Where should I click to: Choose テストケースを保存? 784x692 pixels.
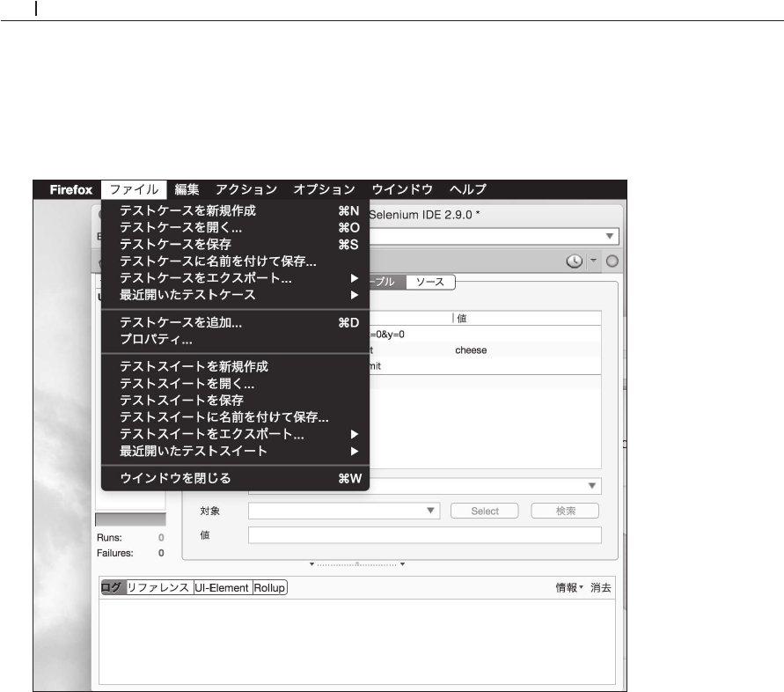click(235, 245)
